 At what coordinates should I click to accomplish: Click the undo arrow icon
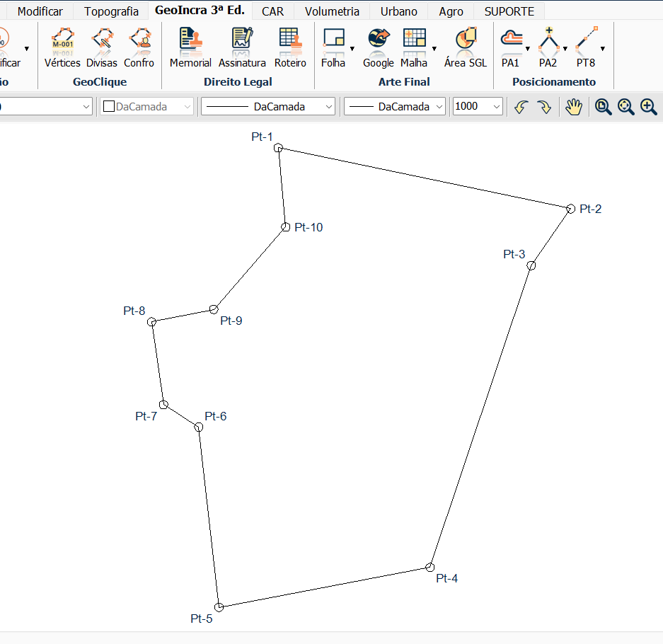click(521, 107)
